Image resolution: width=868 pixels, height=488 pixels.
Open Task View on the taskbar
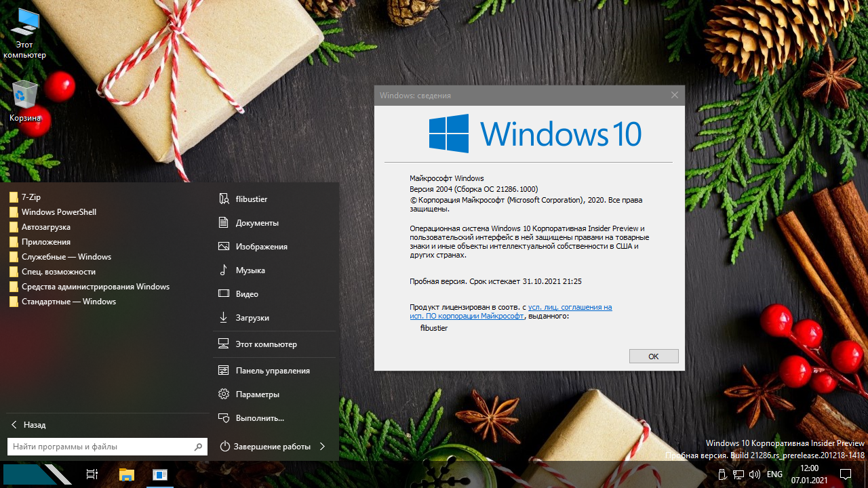(x=92, y=474)
